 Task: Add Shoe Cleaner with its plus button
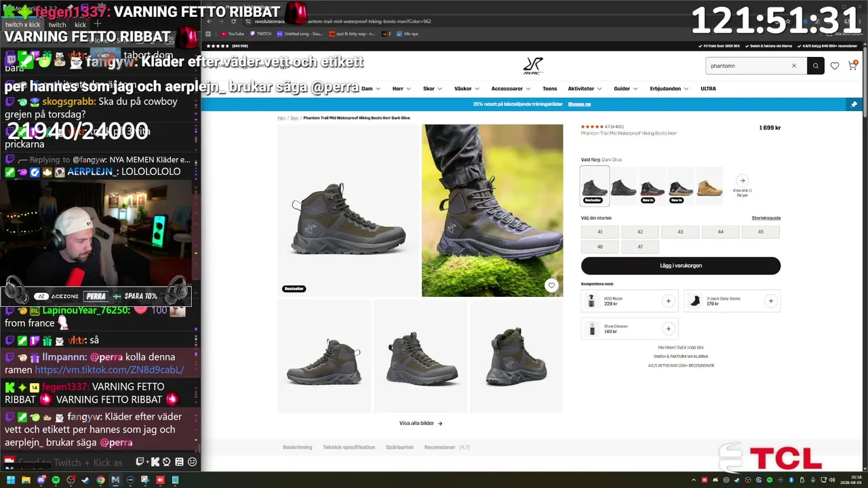668,329
